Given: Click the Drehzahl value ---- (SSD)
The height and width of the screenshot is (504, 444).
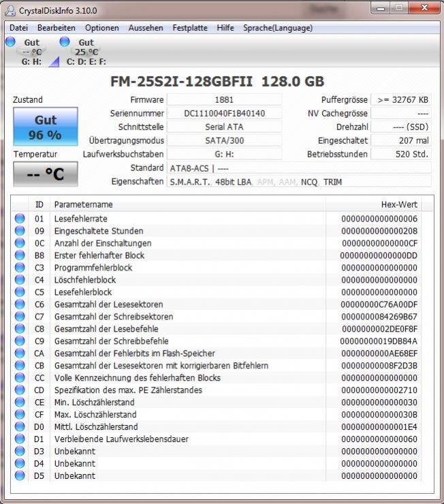Looking at the screenshot, I should coord(401,127).
